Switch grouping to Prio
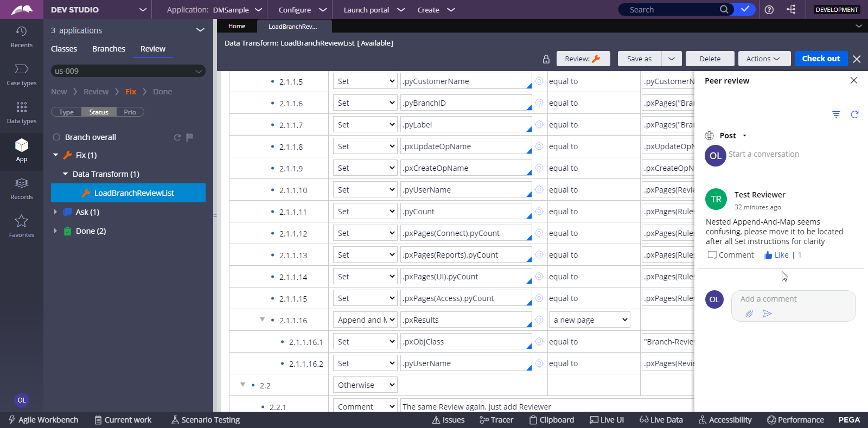Screen dimensions: 868x428 point(130,112)
